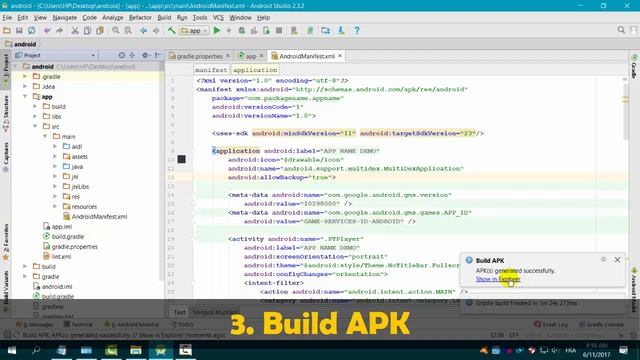This screenshot has height=360, width=640.
Task: Select AndroidManifest.xml in the project tree
Action: click(x=99, y=216)
